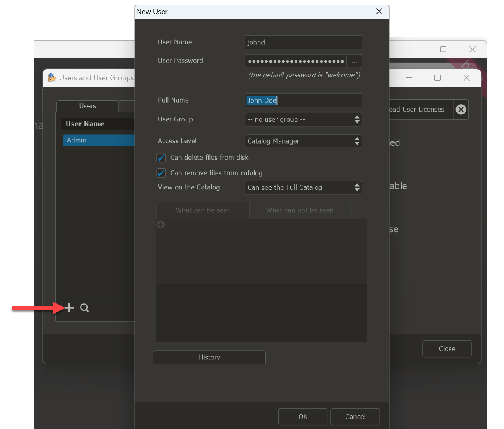The image size is (504, 429).
Task: Click the User Name column header
Action: coord(98,124)
